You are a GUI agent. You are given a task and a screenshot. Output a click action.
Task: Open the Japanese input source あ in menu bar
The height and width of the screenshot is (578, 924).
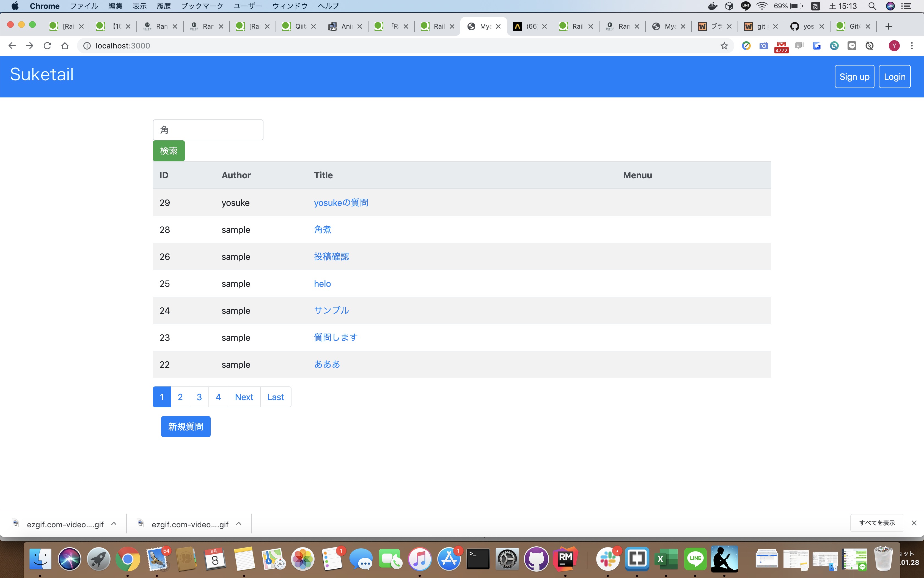(x=816, y=6)
